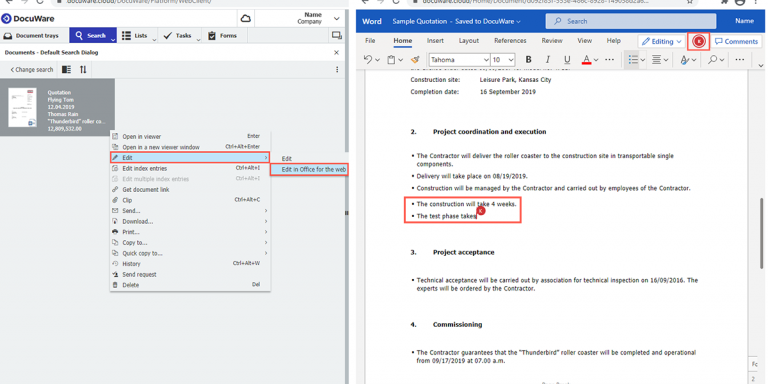Click the paragraph alignment icon

click(656, 60)
